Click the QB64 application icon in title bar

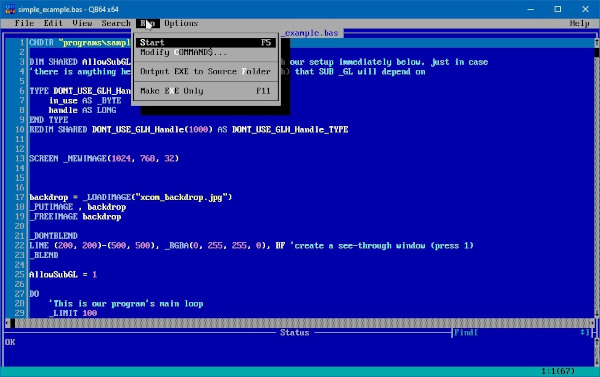pyautogui.click(x=10, y=9)
